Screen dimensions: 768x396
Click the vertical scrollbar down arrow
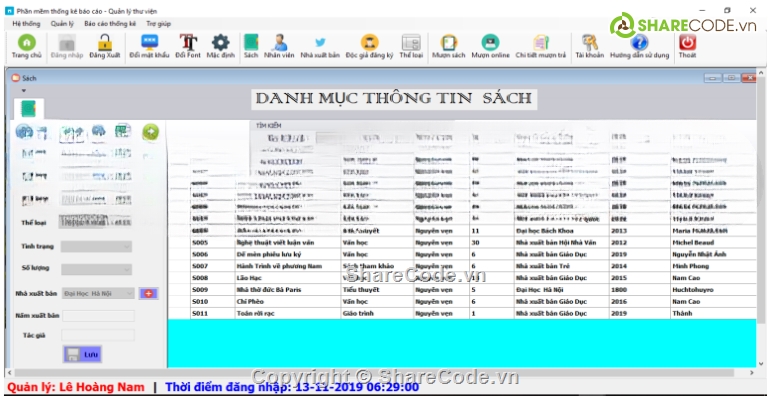761,364
